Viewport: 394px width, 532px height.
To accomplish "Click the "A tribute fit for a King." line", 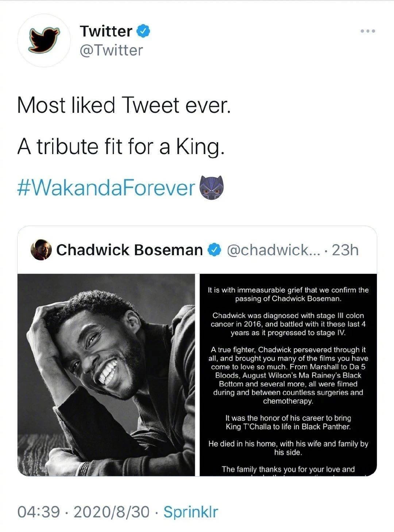I will 120,147.
